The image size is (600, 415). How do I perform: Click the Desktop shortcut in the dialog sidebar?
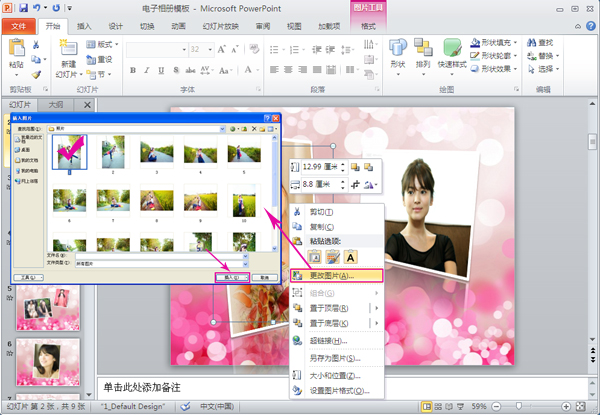click(x=24, y=160)
